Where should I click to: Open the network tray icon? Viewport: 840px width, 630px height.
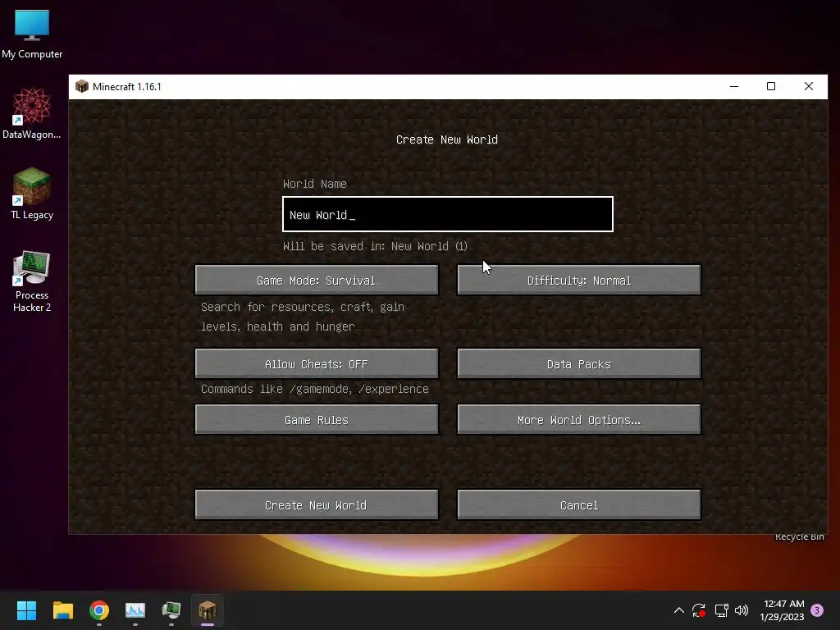(x=721, y=610)
